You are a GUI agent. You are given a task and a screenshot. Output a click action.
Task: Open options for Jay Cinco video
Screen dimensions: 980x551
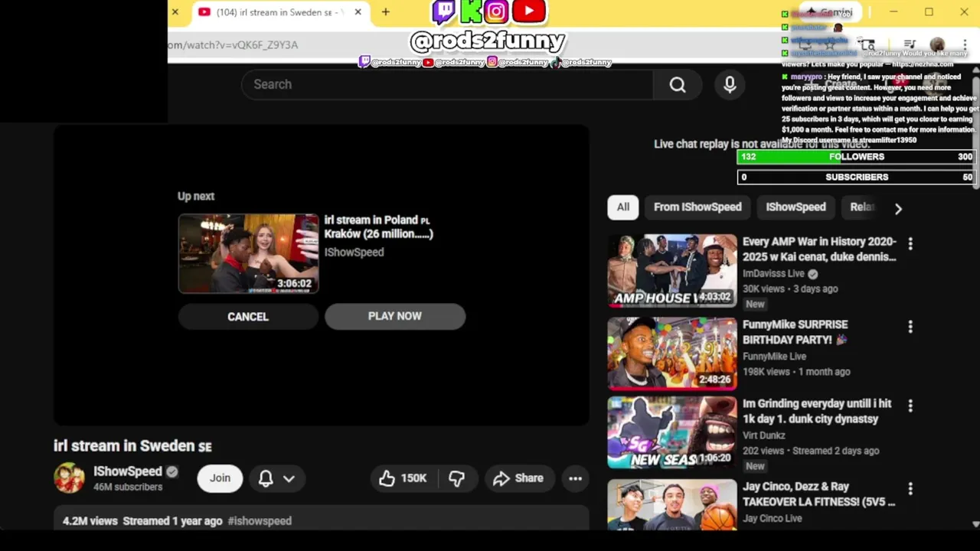910,488
